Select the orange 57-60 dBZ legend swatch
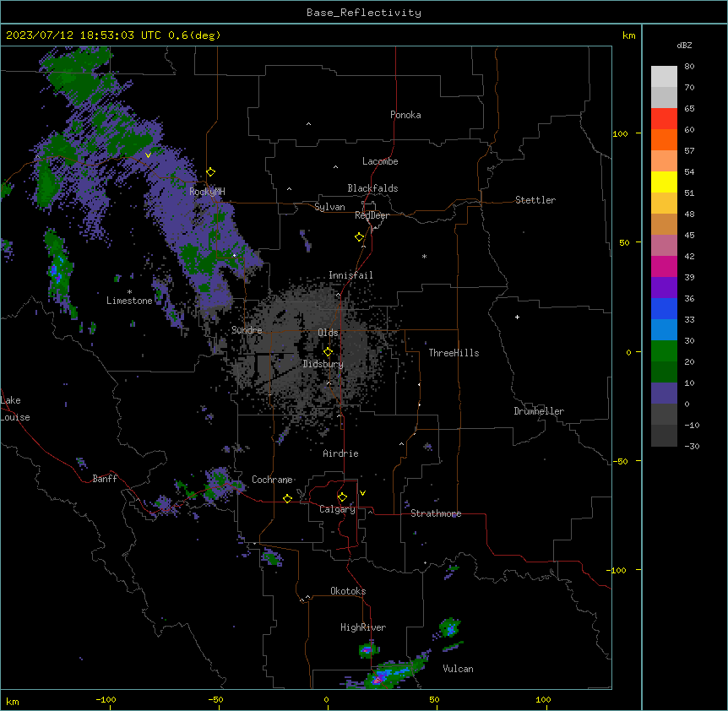728x711 pixels. 664,139
